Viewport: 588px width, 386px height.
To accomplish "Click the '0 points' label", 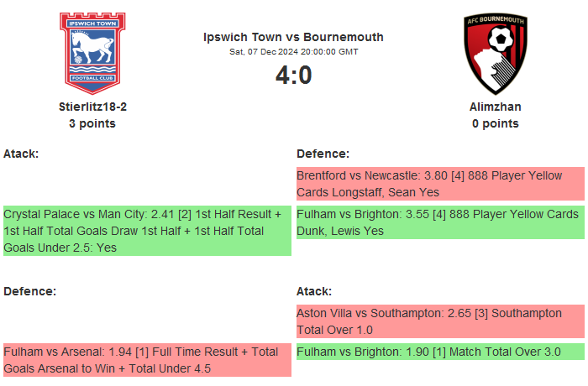I will (495, 123).
